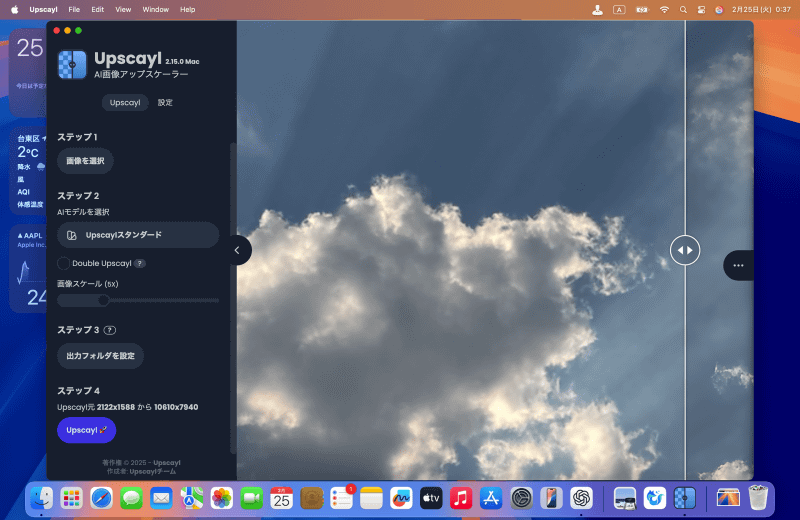Open the Edit menu
The image size is (800, 520).
pyautogui.click(x=97, y=9)
